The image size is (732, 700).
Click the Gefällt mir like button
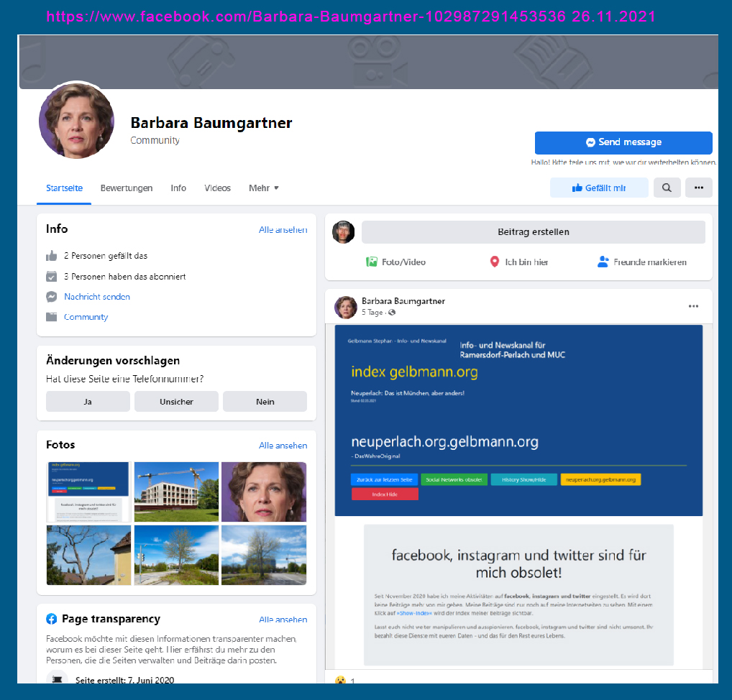coord(599,188)
